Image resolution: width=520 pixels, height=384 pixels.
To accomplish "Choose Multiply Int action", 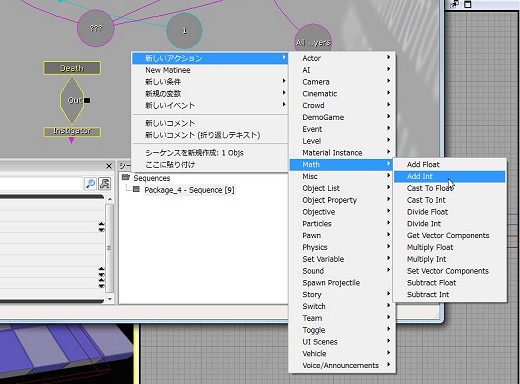I will click(x=450, y=259).
